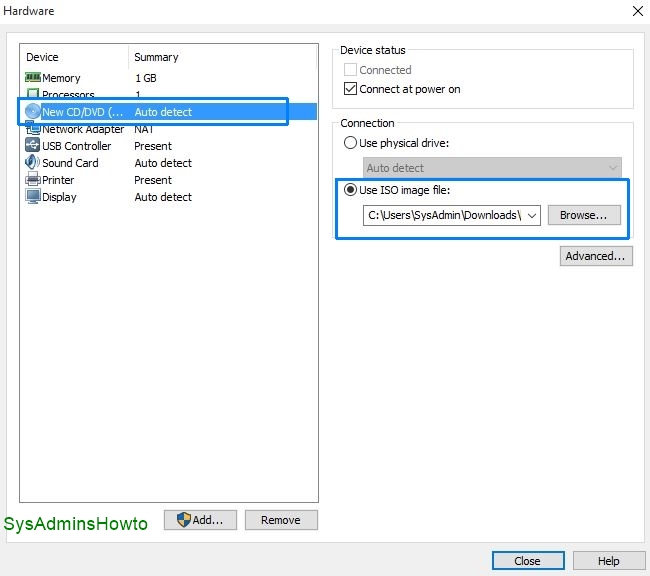The width and height of the screenshot is (650, 576).
Task: Select the Use physical drive radio button
Action: coord(350,143)
